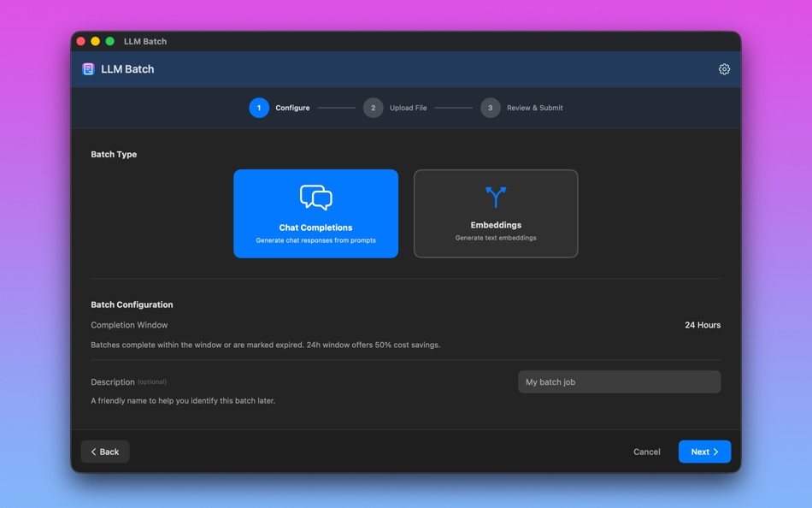This screenshot has width=812, height=508.
Task: Select the Chat Completions batch type card
Action: click(316, 214)
